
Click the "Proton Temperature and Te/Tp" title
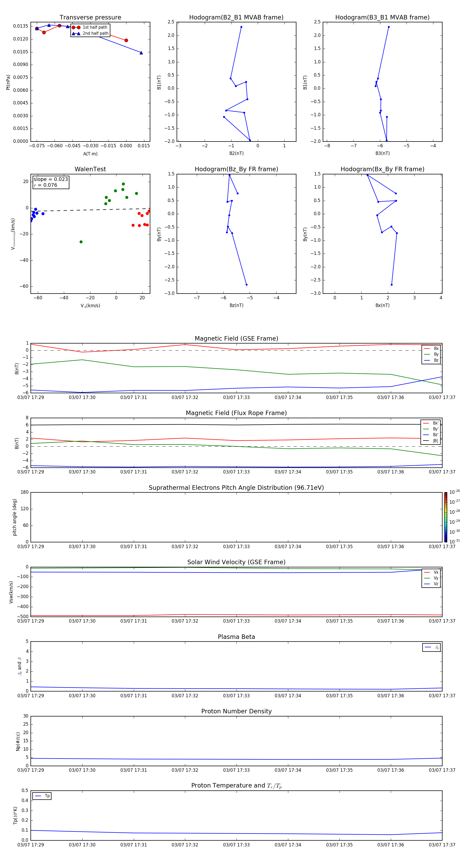coord(236,786)
